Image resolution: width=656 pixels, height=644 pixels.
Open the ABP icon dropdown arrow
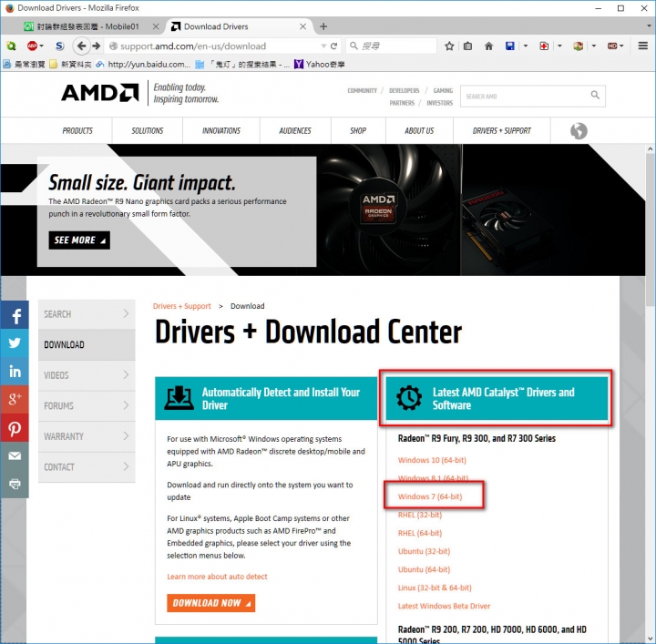click(x=41, y=46)
